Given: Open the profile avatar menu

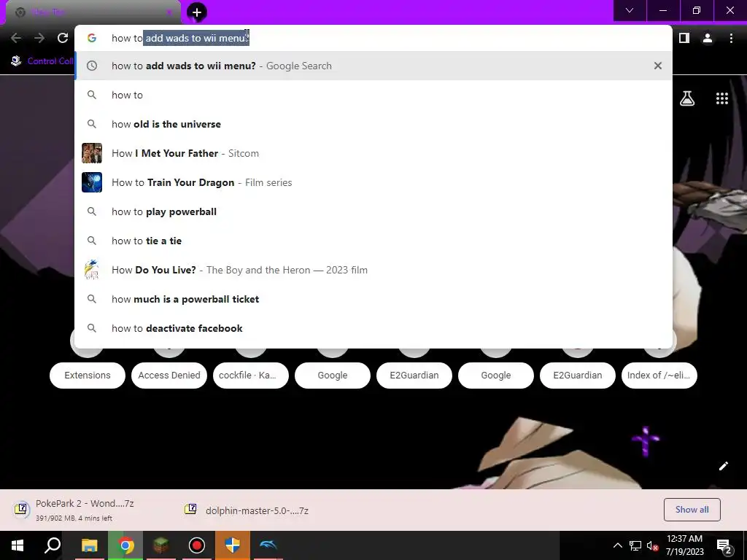Looking at the screenshot, I should click(x=708, y=38).
